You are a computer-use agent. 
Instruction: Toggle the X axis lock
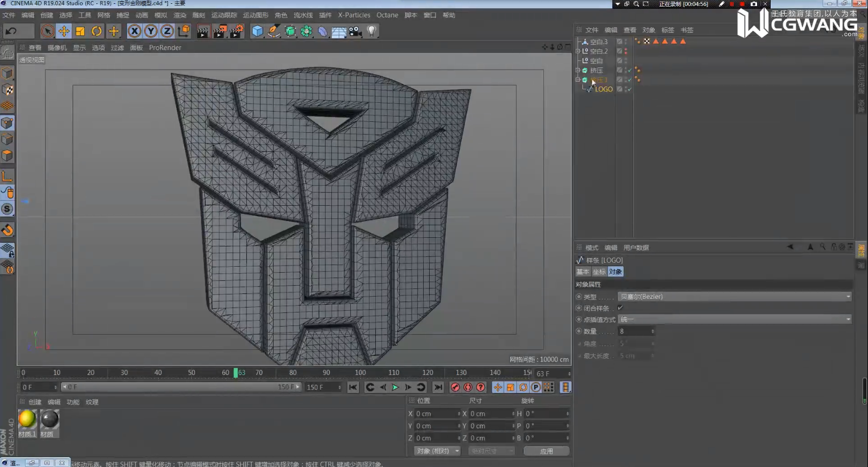click(134, 31)
